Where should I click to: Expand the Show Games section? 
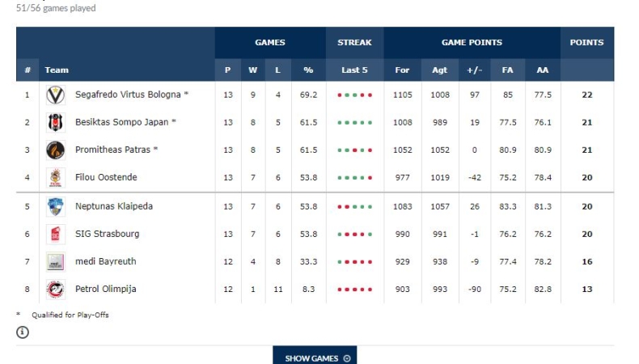pos(315,358)
